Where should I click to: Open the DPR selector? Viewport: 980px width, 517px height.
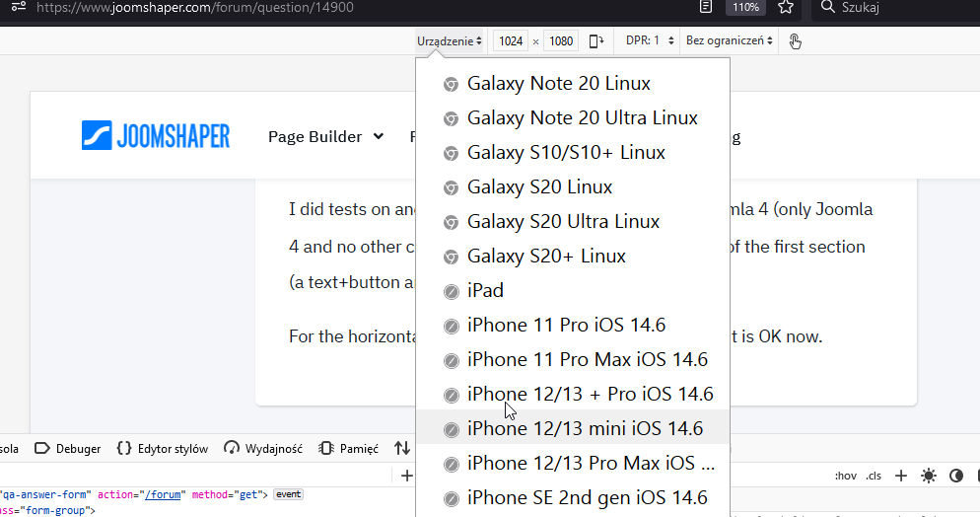tap(650, 40)
